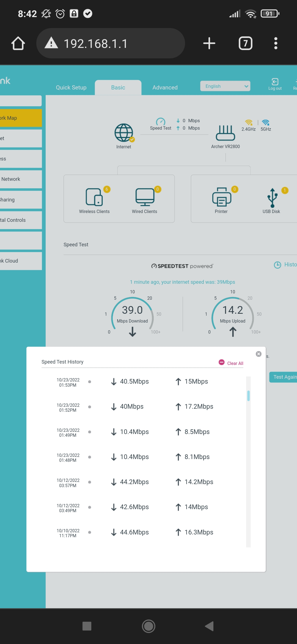Tap the insecure site warning triangle

click(x=51, y=43)
